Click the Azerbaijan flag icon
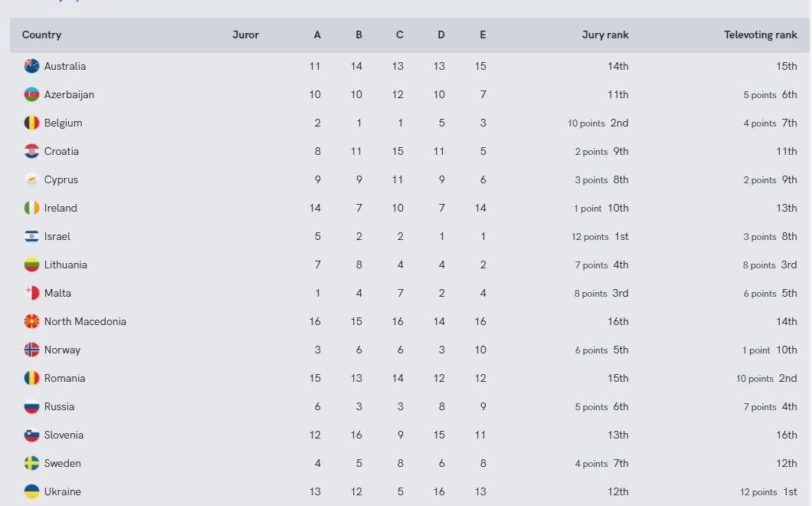This screenshot has width=812, height=506. (x=31, y=94)
